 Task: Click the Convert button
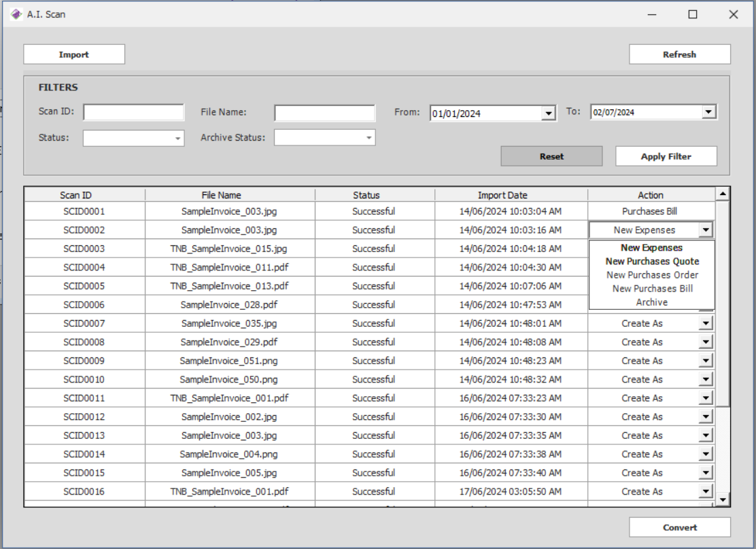(x=679, y=527)
